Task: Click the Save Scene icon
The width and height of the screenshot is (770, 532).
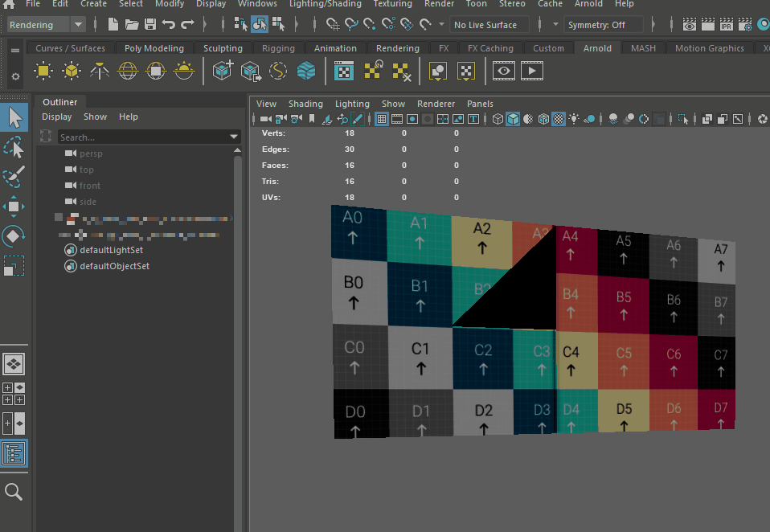Action: coord(149,25)
